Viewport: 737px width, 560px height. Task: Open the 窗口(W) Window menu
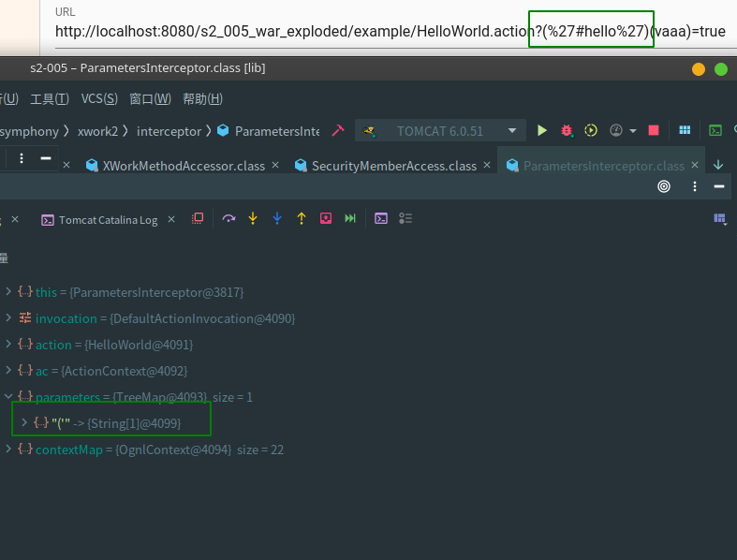point(150,98)
